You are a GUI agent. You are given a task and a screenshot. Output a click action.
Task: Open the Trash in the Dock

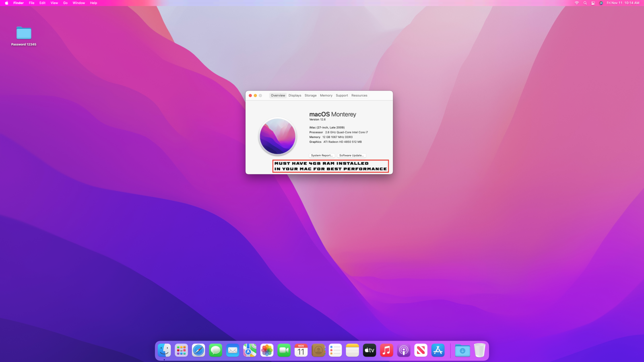point(479,350)
